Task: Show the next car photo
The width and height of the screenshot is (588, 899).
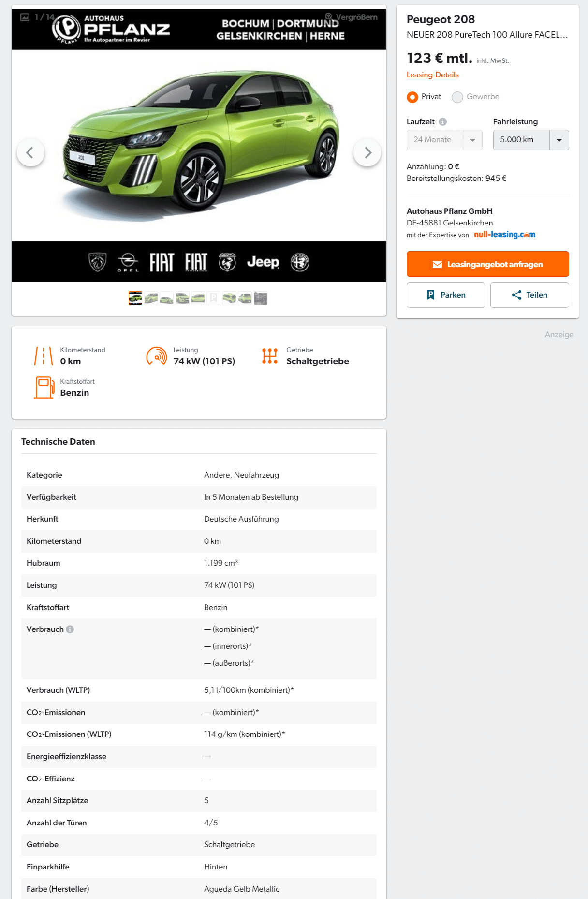Action: 367,153
